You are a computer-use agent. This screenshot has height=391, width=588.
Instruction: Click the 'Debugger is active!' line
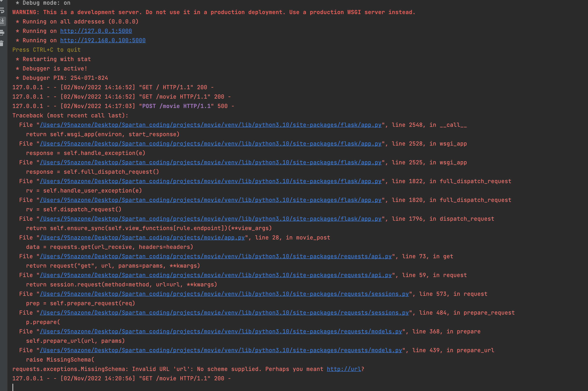(51, 69)
